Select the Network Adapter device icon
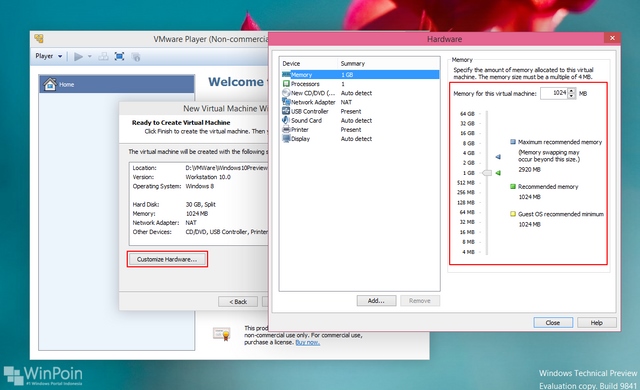The image size is (640, 390). pos(286,102)
